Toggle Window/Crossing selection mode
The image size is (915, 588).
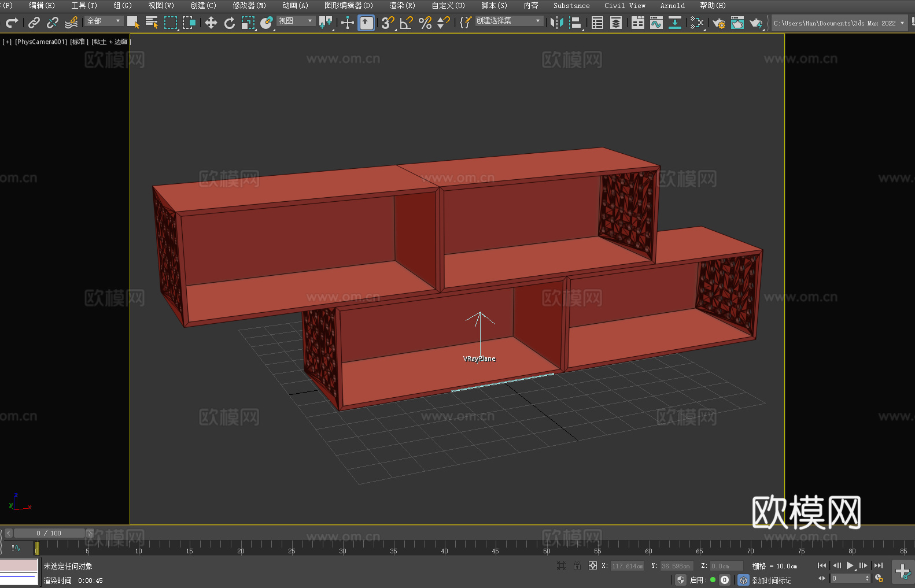click(x=189, y=23)
